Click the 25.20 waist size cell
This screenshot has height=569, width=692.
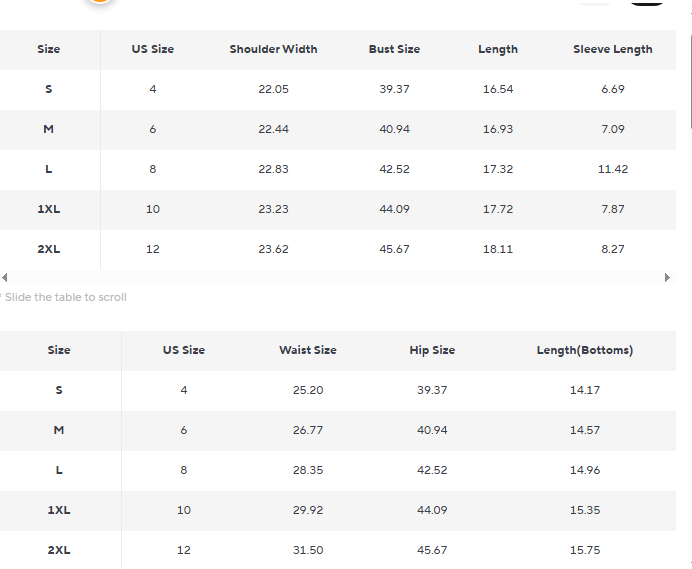(x=307, y=390)
